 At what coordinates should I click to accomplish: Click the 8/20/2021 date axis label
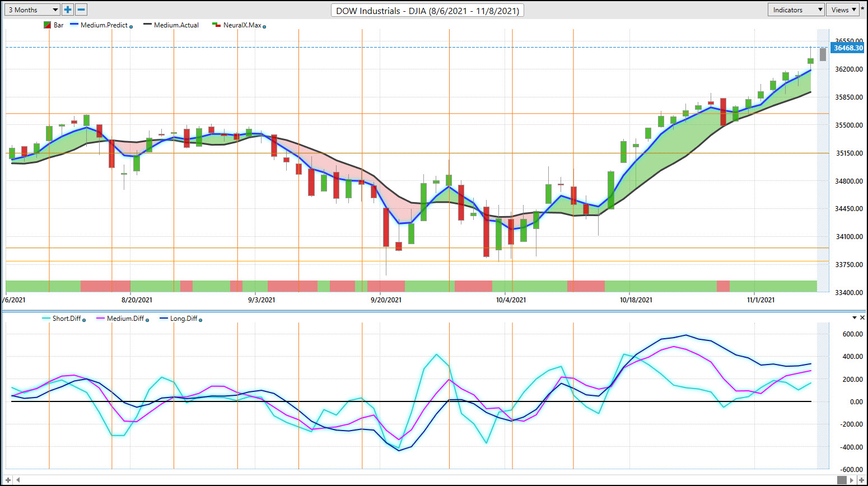coord(137,300)
